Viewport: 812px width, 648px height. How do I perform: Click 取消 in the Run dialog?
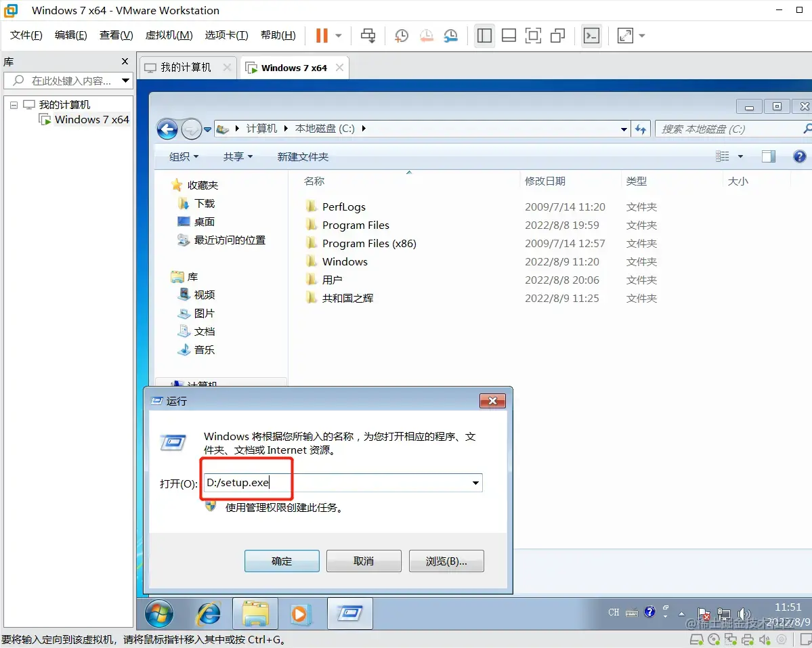click(x=364, y=561)
